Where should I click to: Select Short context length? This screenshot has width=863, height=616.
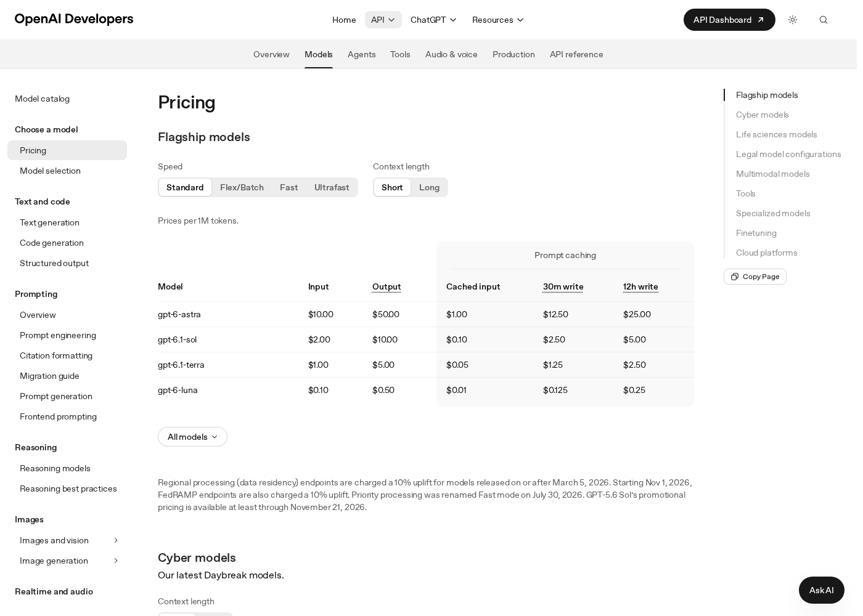click(392, 187)
